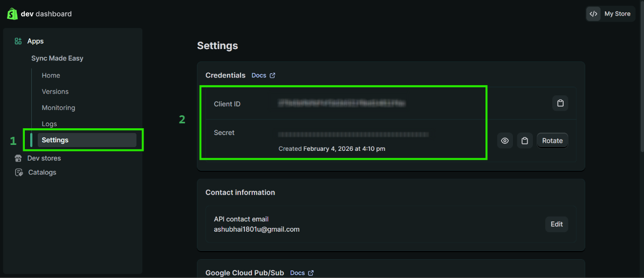Copy the Secret to clipboard
644x278 pixels.
pos(525,141)
